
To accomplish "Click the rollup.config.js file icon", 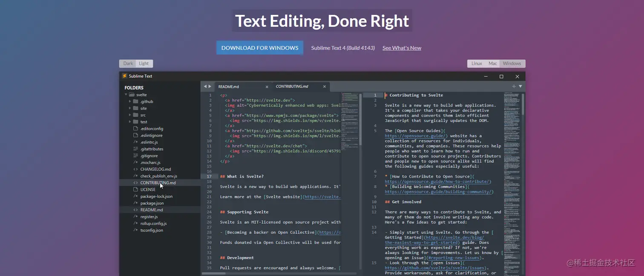I will pyautogui.click(x=135, y=224).
